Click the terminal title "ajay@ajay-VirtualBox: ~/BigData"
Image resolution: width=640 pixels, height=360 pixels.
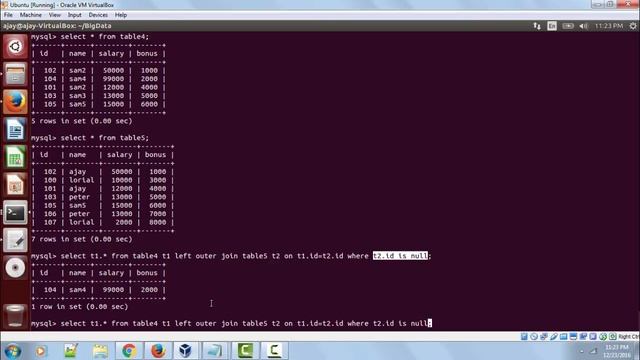[57, 26]
